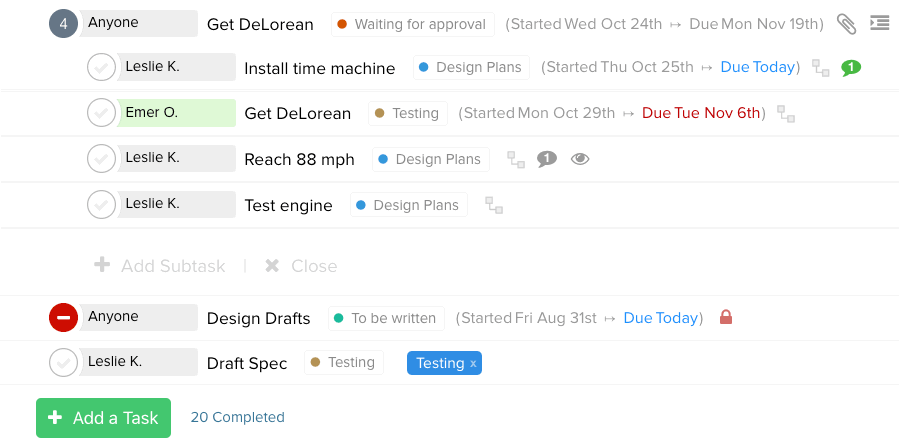Toggle the eye watcher icon on Reach 88 mph

(580, 159)
